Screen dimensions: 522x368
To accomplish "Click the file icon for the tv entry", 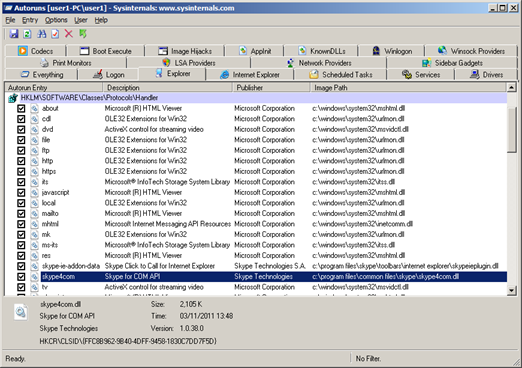I will point(35,287).
